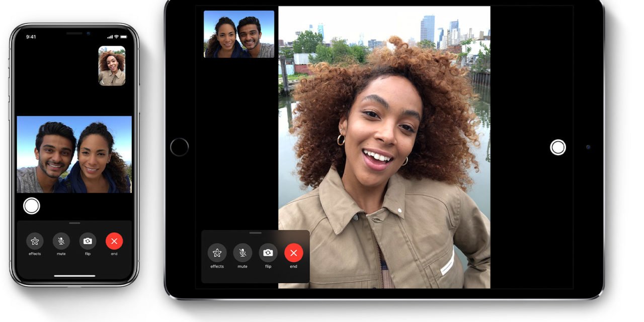Tap the iPhone Wi-Fi status icon
The width and height of the screenshot is (644, 322).
pyautogui.click(x=116, y=37)
